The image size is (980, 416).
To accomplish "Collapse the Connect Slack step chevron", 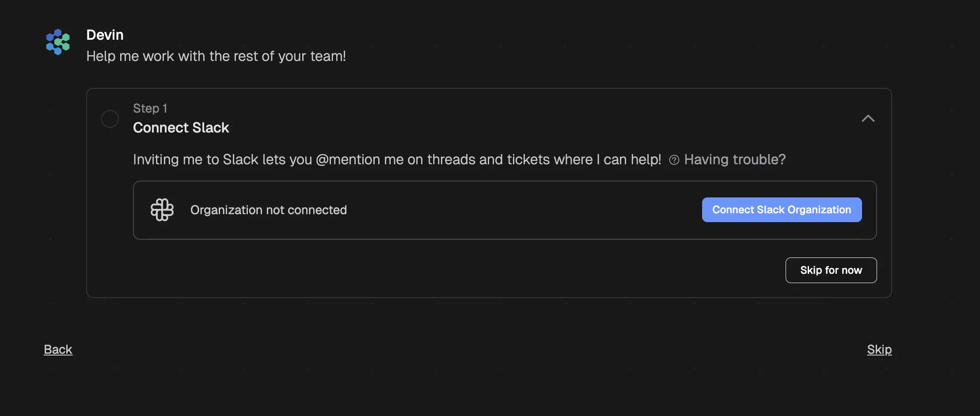I will click(x=868, y=118).
